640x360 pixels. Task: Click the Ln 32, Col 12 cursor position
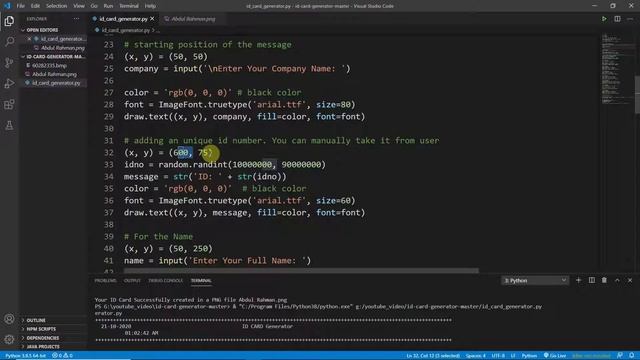point(433,356)
